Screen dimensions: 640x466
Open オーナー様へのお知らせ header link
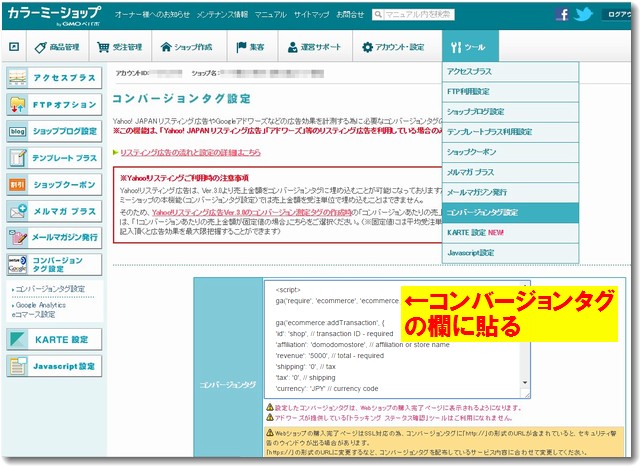152,15
